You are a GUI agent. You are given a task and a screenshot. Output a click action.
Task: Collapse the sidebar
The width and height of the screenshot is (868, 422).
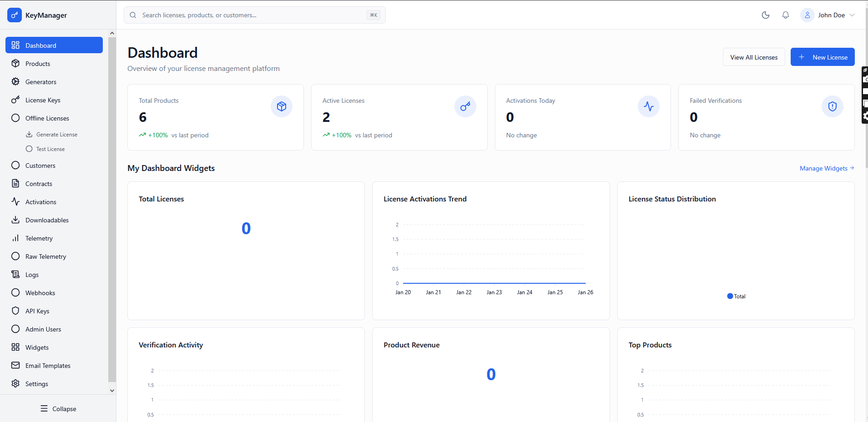[58, 408]
